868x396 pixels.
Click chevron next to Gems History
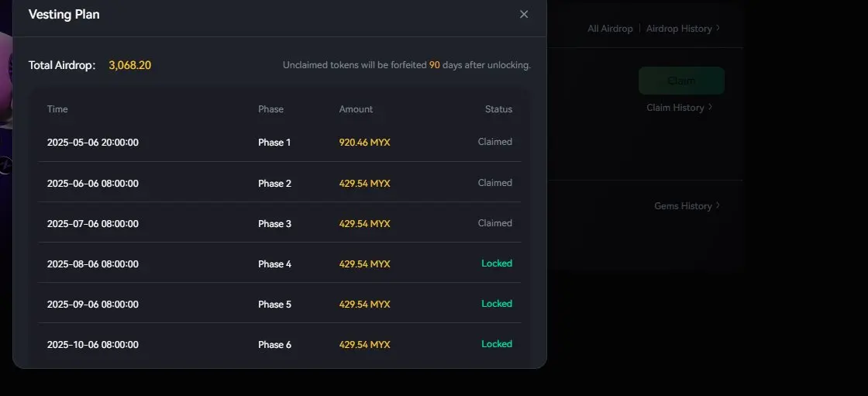(718, 205)
